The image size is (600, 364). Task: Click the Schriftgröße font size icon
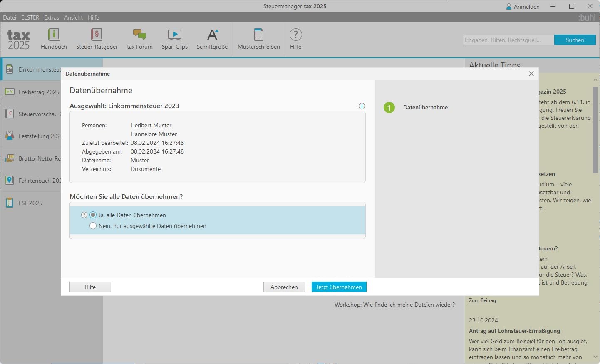coord(212,35)
